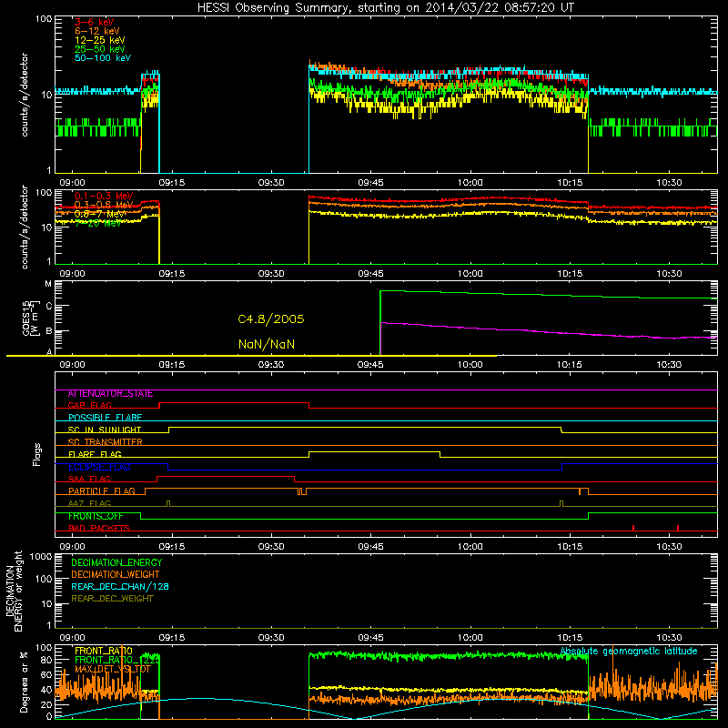Image resolution: width=728 pixels, height=728 pixels.
Task: Click the 09:45 tick label under Flags panel
Action: click(x=370, y=547)
